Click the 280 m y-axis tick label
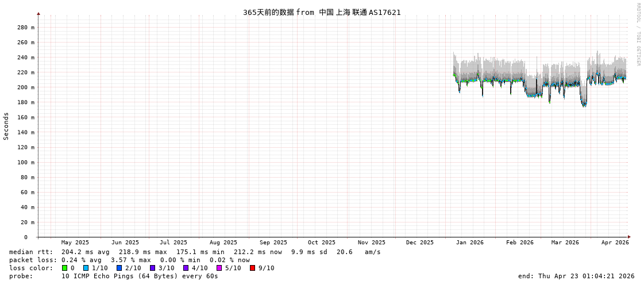The width and height of the screenshot is (644, 284). click(x=25, y=28)
